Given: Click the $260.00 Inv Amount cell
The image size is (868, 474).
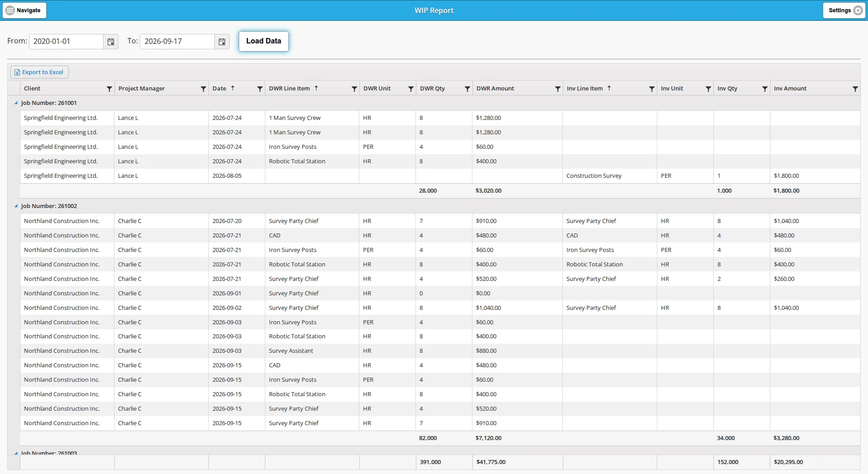Looking at the screenshot, I should click(815, 279).
